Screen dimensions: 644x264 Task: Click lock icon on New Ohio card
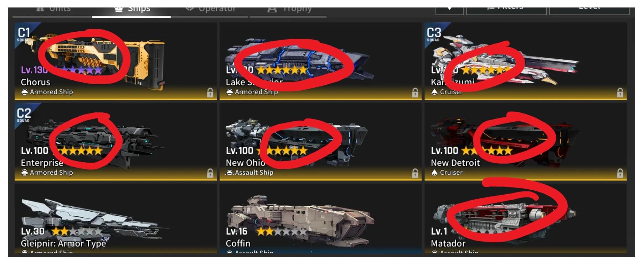[x=415, y=173]
